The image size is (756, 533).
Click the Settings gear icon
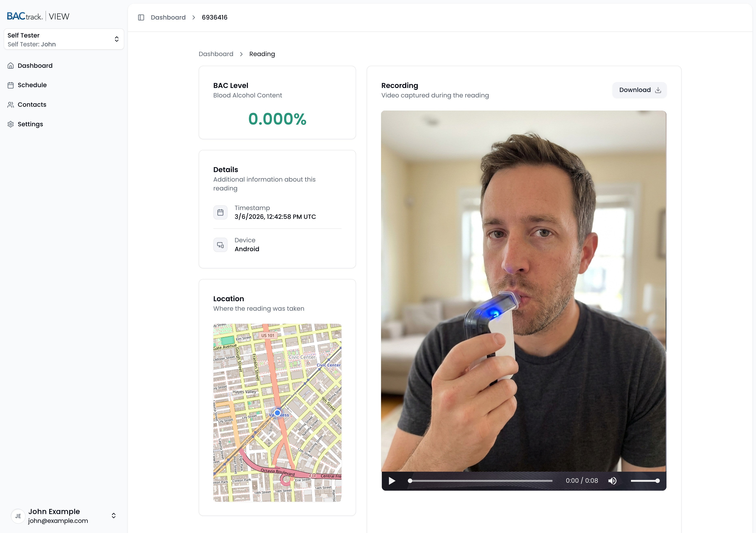pyautogui.click(x=10, y=124)
